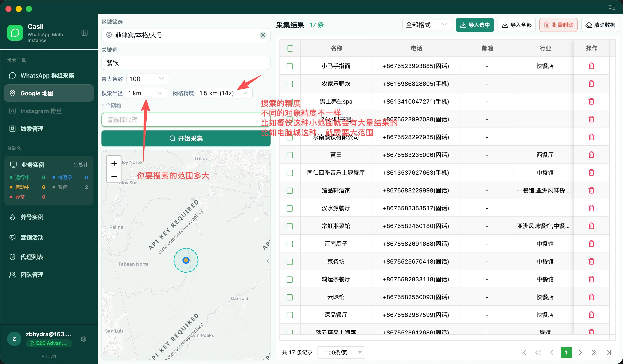Click the 导入全部 button

pyautogui.click(x=516, y=25)
